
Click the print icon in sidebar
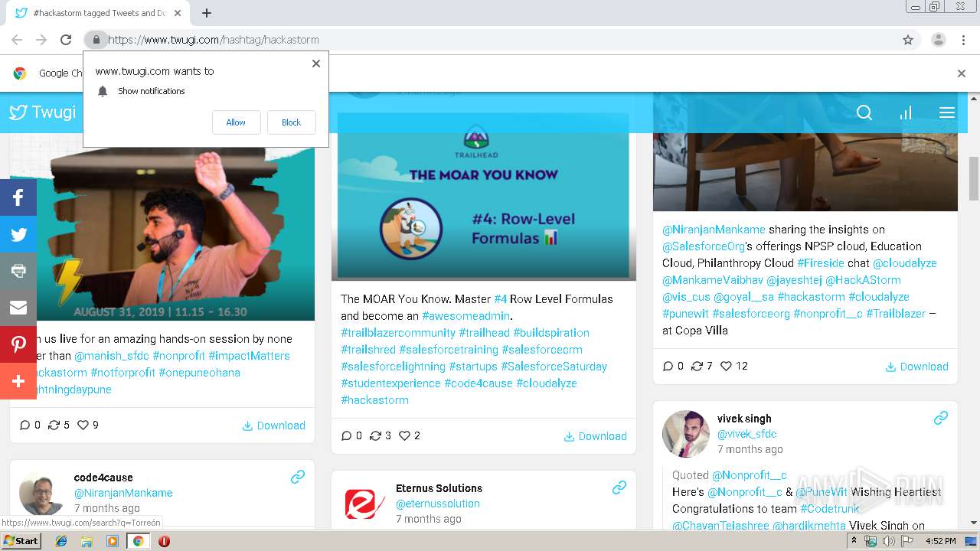[18, 271]
